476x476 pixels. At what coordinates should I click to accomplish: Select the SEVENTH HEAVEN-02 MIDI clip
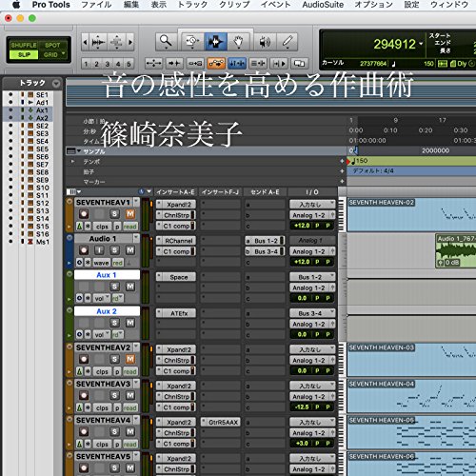[411, 215]
